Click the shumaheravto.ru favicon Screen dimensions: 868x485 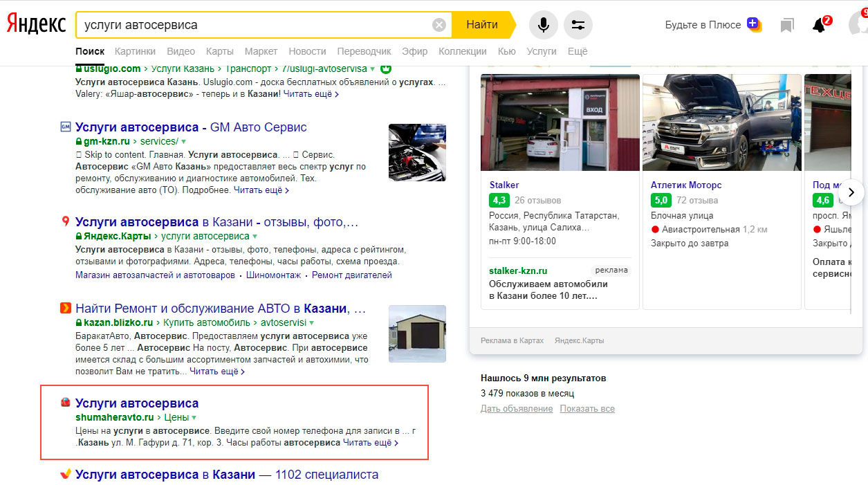coord(66,403)
